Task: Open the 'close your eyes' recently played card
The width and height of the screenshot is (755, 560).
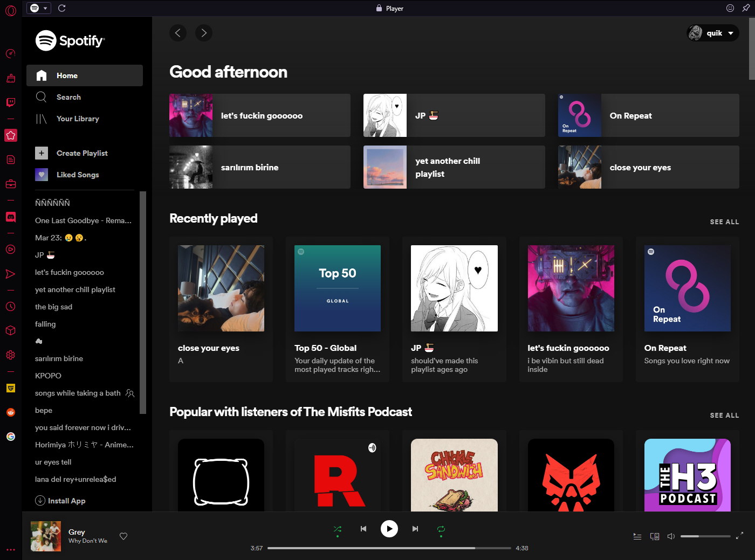Action: point(221,309)
